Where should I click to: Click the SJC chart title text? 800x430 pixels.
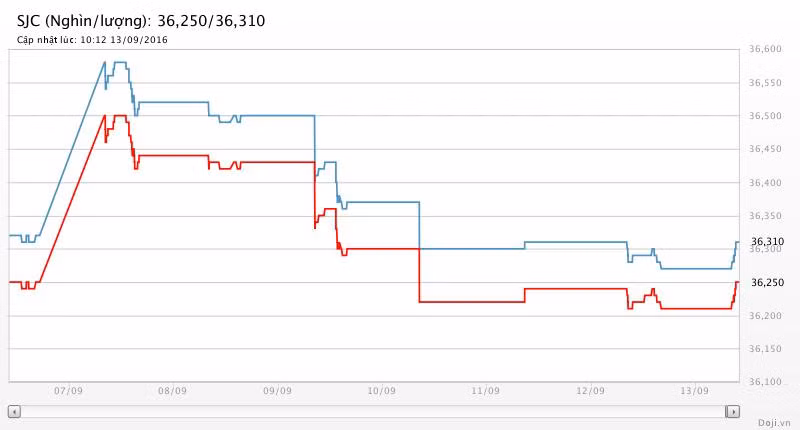pyautogui.click(x=141, y=21)
